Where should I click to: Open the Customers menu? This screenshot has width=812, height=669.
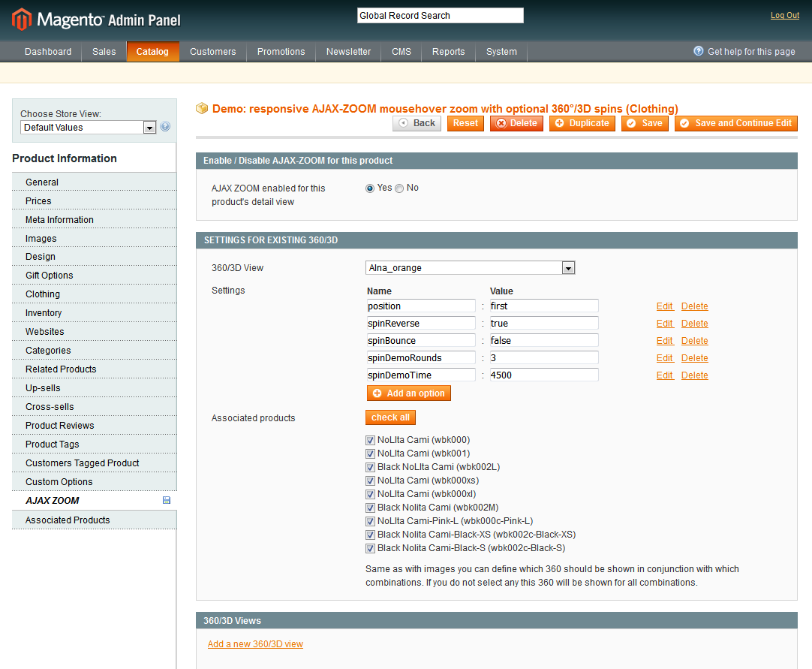pos(213,51)
